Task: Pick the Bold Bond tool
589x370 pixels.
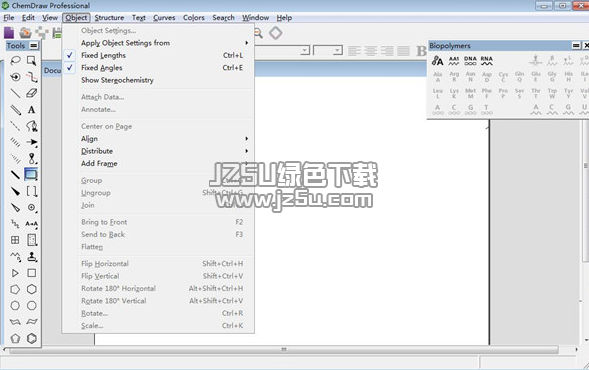Action: click(15, 175)
